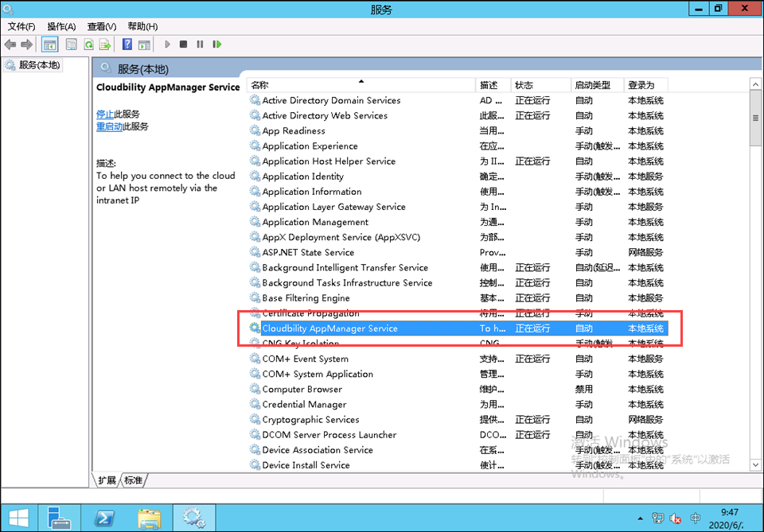Select 服务(本地) in the left tree
This screenshot has height=532, width=764.
point(38,65)
